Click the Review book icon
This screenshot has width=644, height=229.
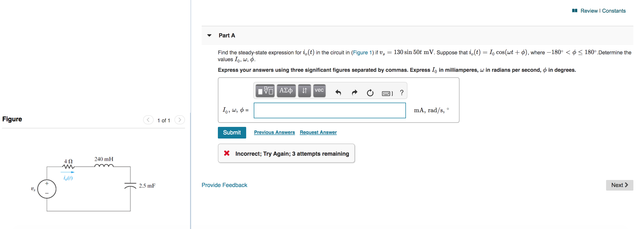(576, 10)
